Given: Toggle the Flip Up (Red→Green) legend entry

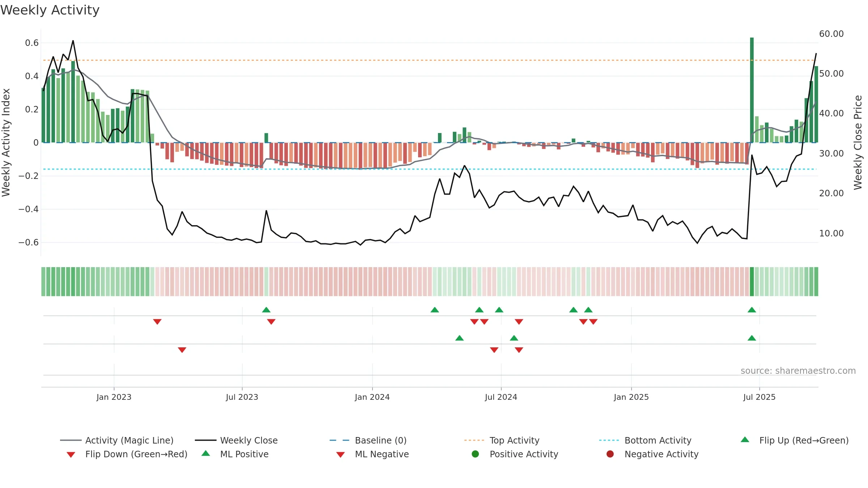Looking at the screenshot, I should click(x=795, y=440).
